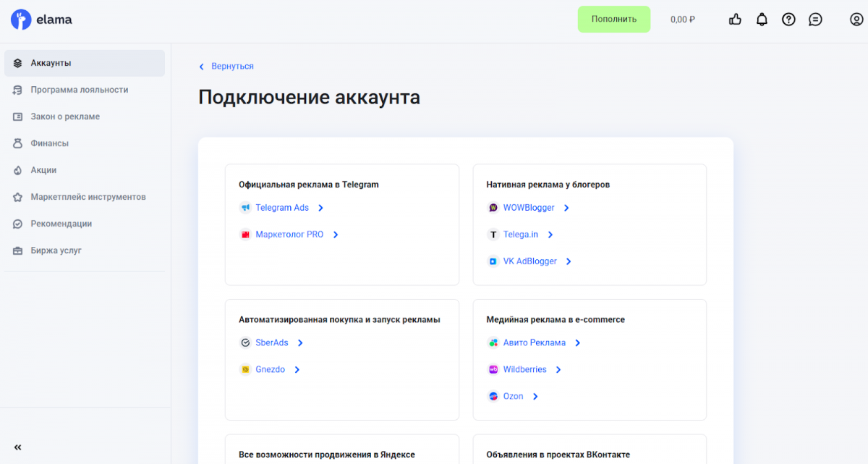Open the Авито Реклама link
The height and width of the screenshot is (464, 868).
tap(534, 342)
